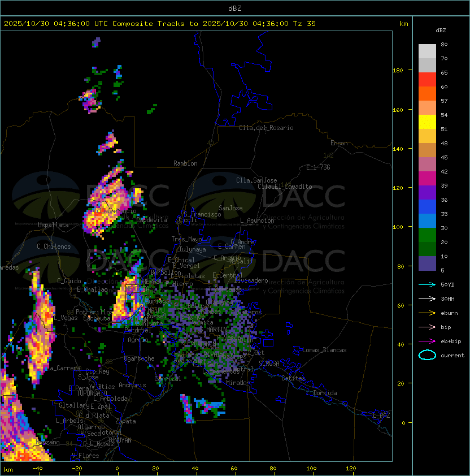Click the 'Clla.SanJose' map label
The width and height of the screenshot is (470, 476).
(x=256, y=180)
